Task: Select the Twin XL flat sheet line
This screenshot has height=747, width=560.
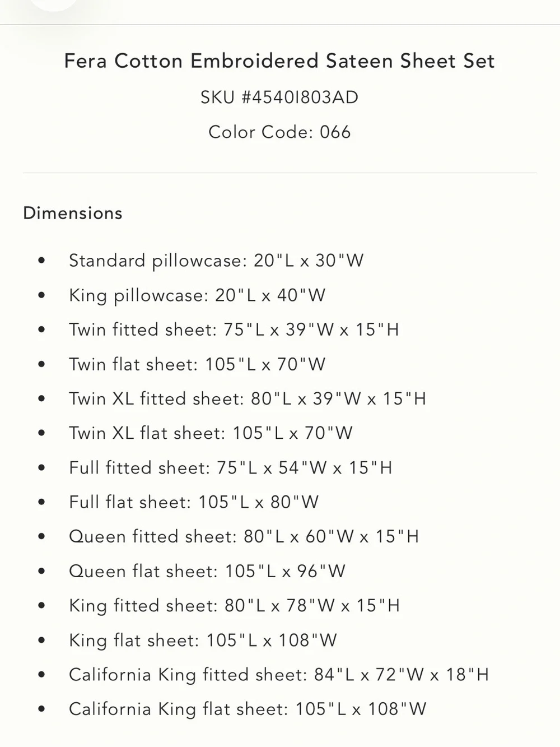Action: click(211, 433)
